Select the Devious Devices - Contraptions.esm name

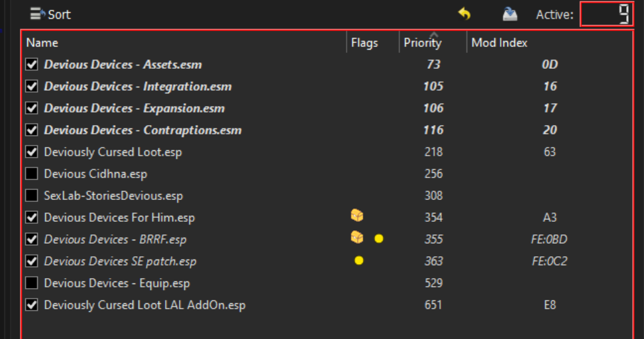pyautogui.click(x=142, y=130)
